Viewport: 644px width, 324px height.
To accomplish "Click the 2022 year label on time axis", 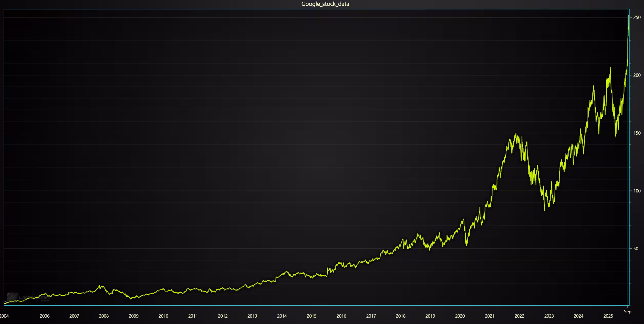I will (x=520, y=316).
